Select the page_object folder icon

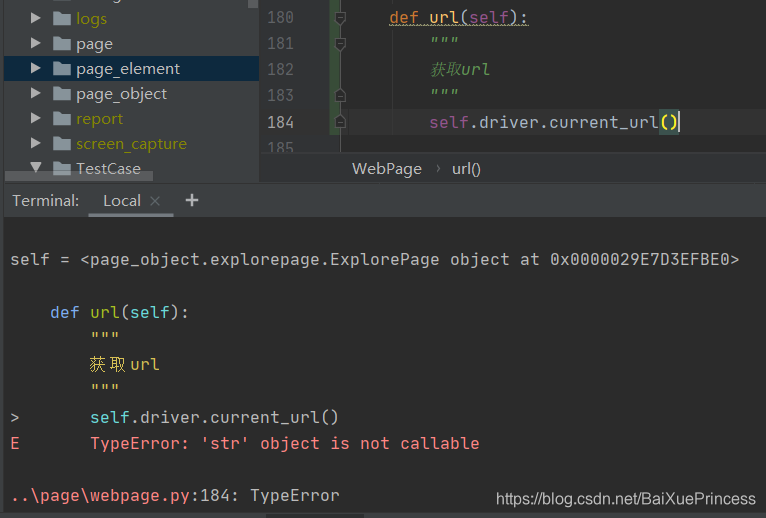click(62, 93)
